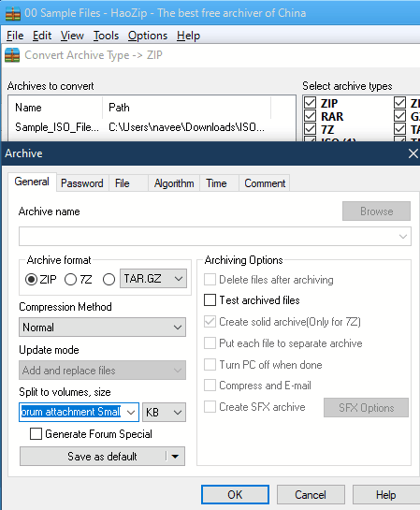Screen dimensions: 420x510
Task: Select the radio button beside TAR.GZ
Action: [x=109, y=280]
